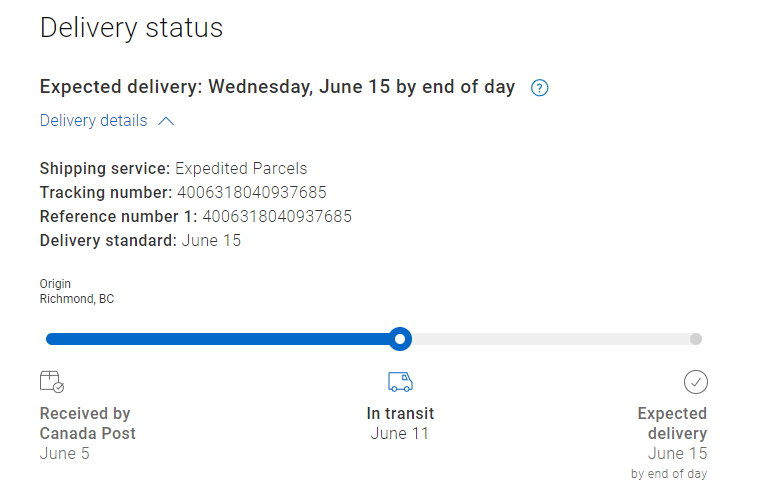Click the help question mark icon
This screenshot has height=497, width=774.
coord(540,88)
